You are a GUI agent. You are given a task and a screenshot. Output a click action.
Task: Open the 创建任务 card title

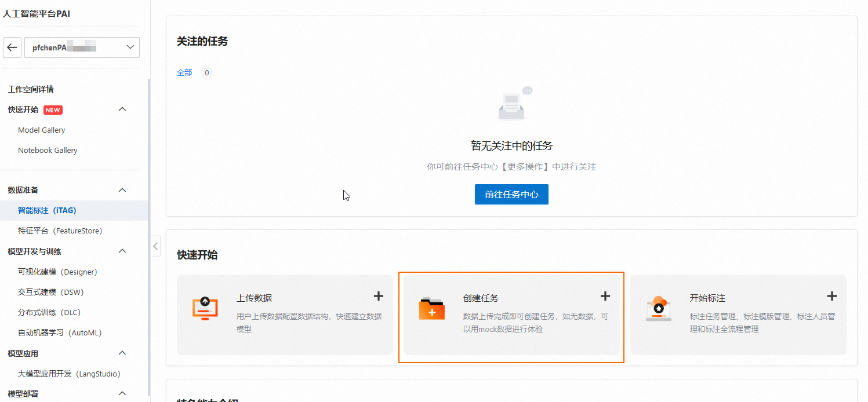click(x=481, y=298)
